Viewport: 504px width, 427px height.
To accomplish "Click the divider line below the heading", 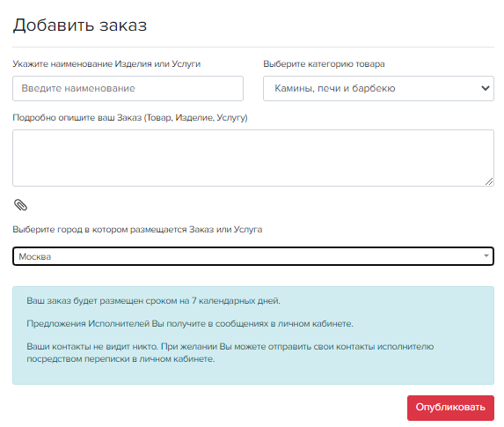I will (x=253, y=47).
